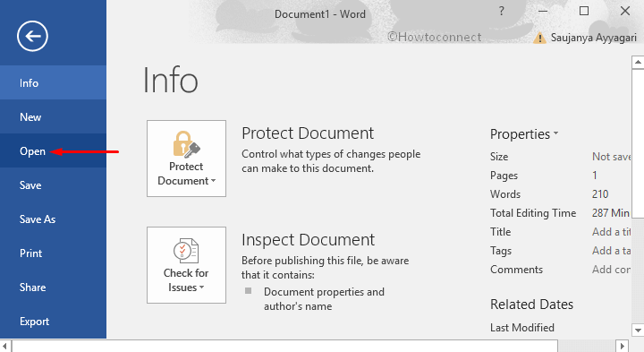Click the account warning triangle icon
The height and width of the screenshot is (352, 644).
click(x=539, y=39)
